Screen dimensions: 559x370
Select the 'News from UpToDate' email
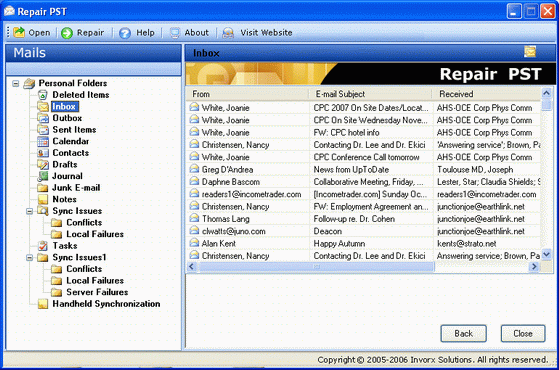(351, 170)
